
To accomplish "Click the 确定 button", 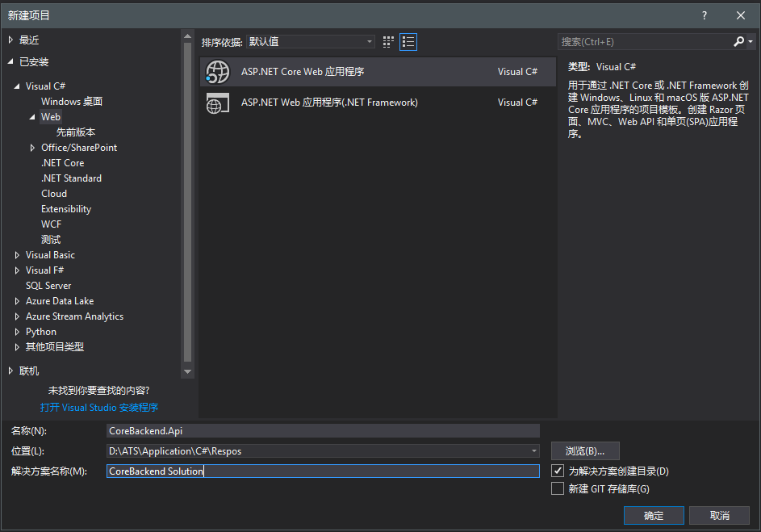I will click(x=654, y=516).
